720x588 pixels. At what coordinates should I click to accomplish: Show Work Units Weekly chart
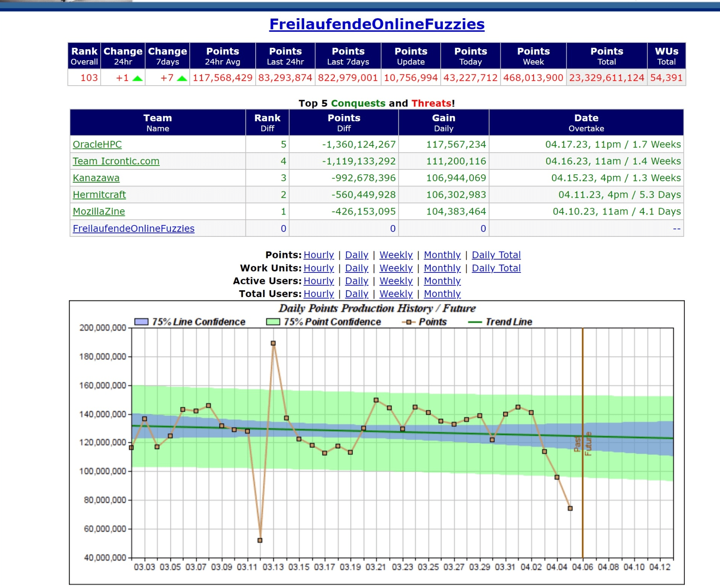point(396,268)
